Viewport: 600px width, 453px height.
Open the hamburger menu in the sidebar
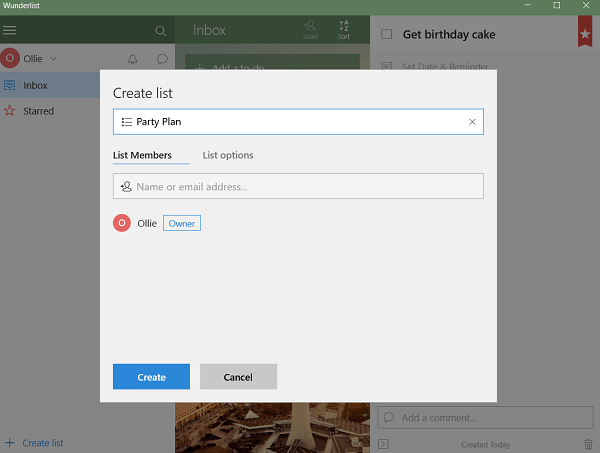(10, 31)
